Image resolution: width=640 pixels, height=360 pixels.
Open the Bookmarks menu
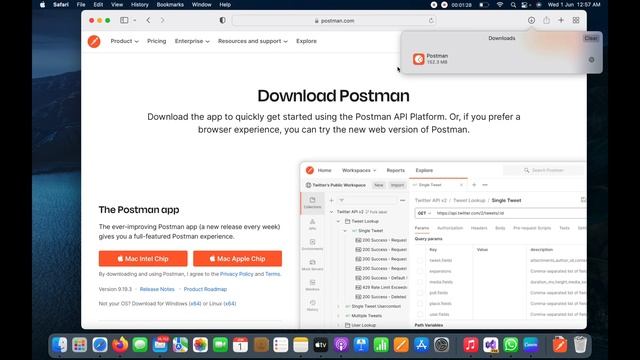click(170, 5)
